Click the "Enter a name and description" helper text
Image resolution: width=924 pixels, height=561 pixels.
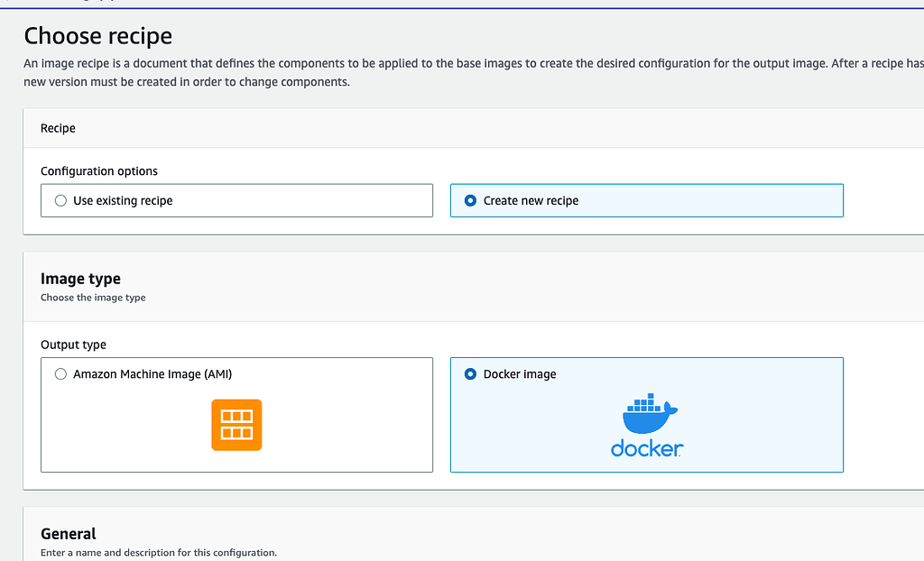(x=159, y=552)
